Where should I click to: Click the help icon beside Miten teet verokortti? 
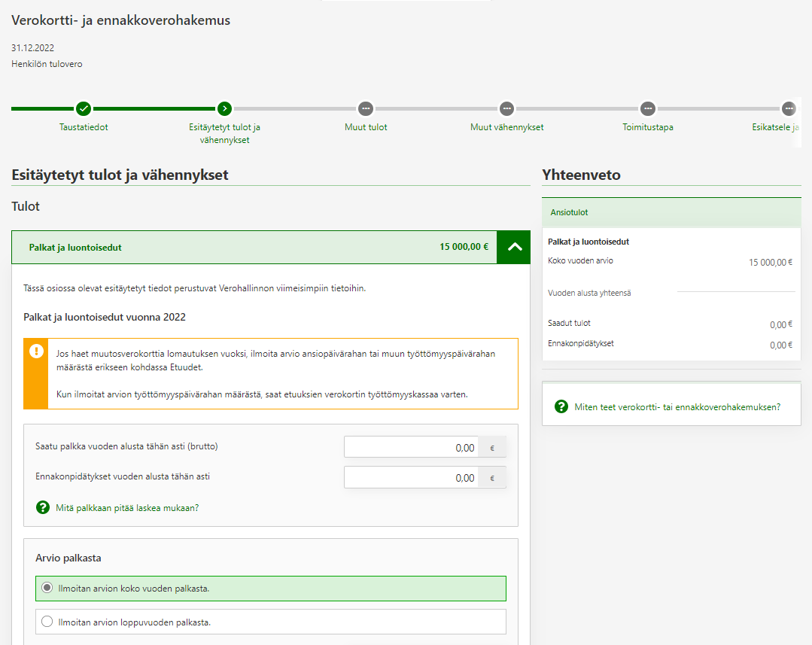[x=561, y=407]
